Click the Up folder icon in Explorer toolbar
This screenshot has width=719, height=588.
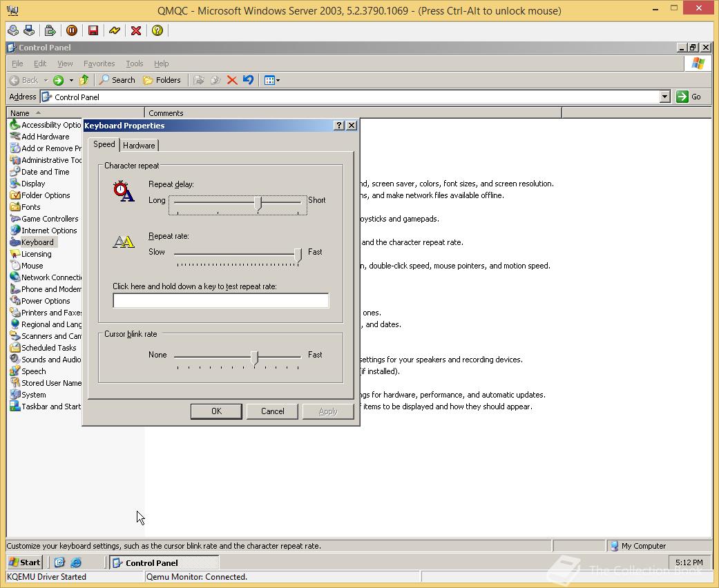pyautogui.click(x=84, y=80)
